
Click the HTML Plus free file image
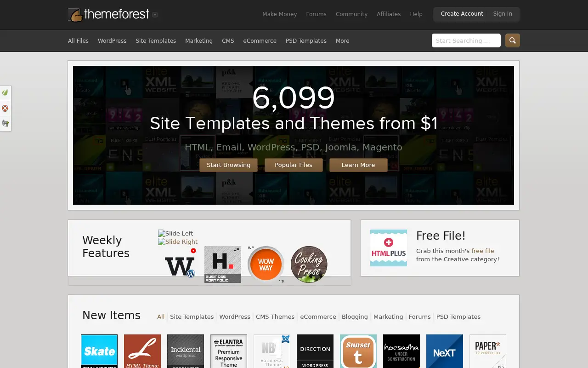[389, 248]
